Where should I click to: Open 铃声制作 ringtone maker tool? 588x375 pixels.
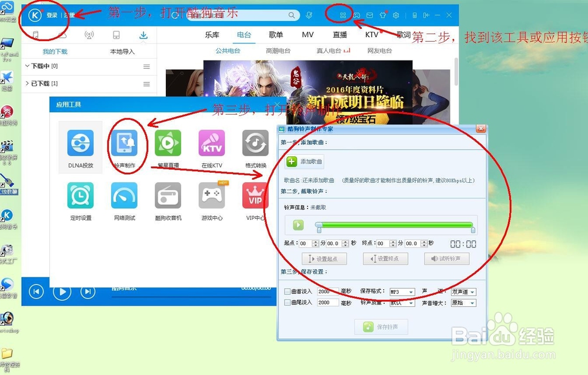coord(125,148)
